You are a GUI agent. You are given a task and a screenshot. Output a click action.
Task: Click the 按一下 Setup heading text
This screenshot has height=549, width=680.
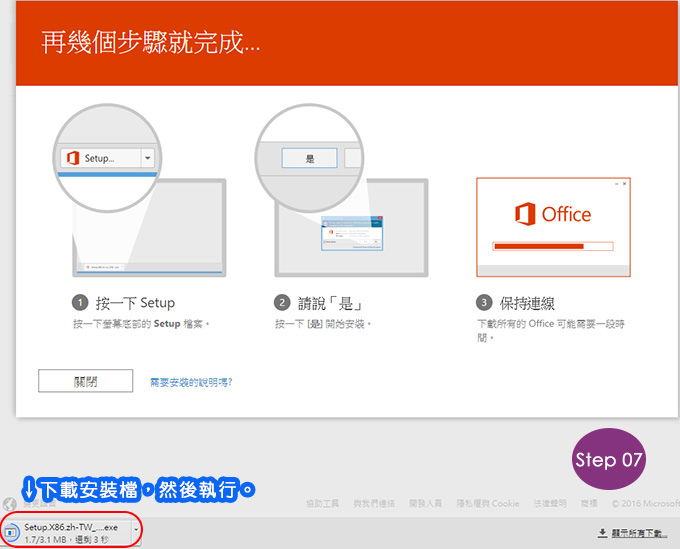point(135,303)
